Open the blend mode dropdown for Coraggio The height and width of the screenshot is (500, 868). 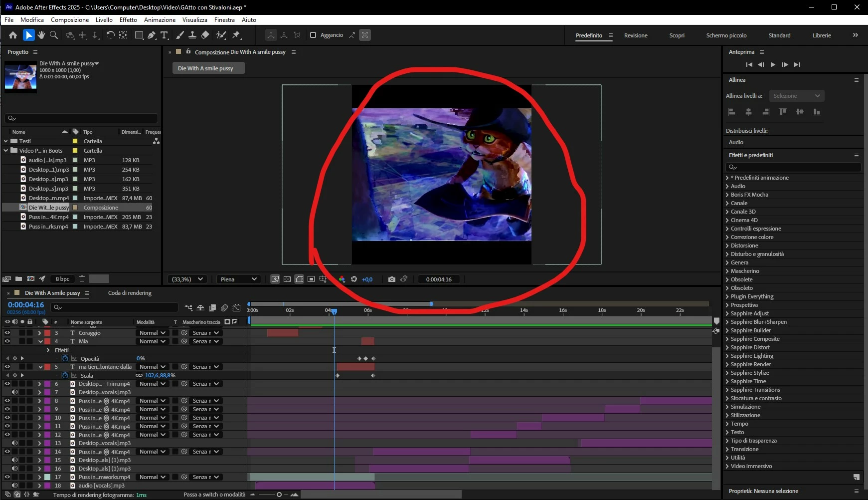click(x=152, y=333)
